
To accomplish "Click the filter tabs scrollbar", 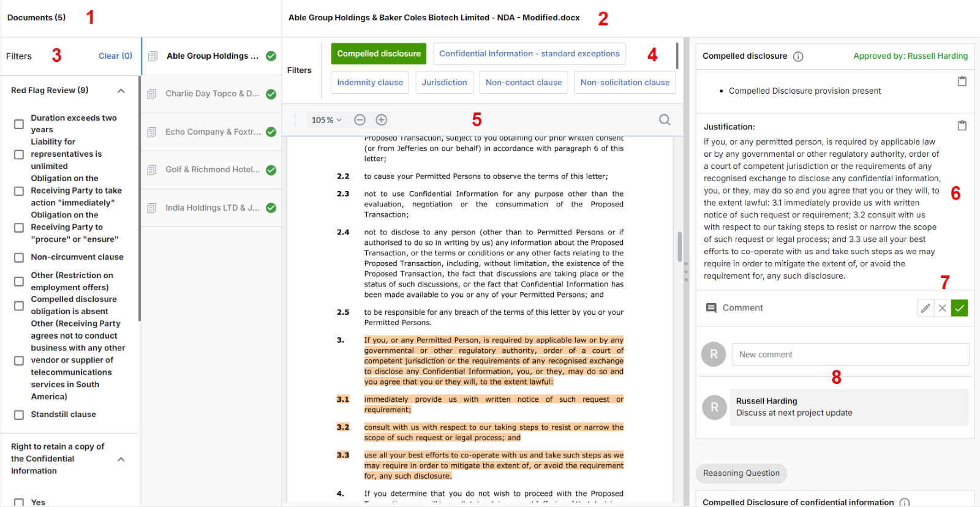I will click(x=677, y=56).
